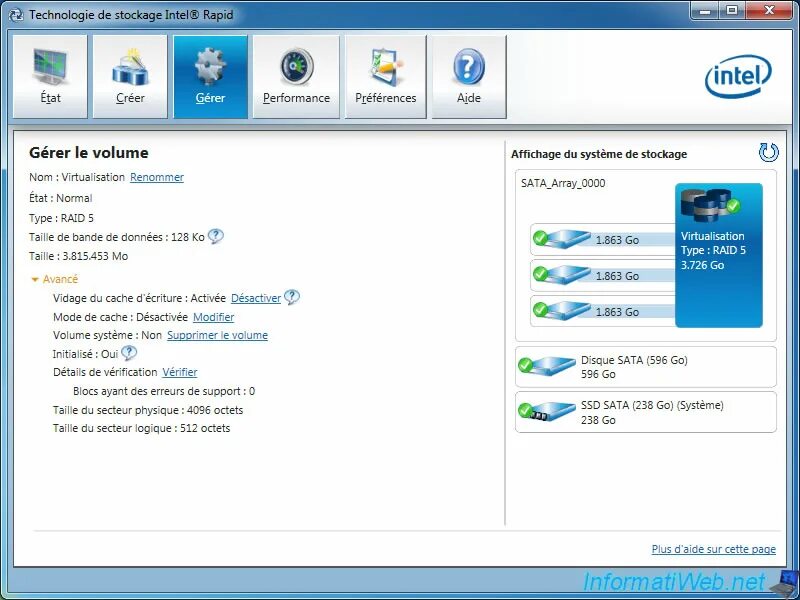This screenshot has height=600, width=800.
Task: Open Plus d'aide sur cette page
Action: pyautogui.click(x=713, y=549)
